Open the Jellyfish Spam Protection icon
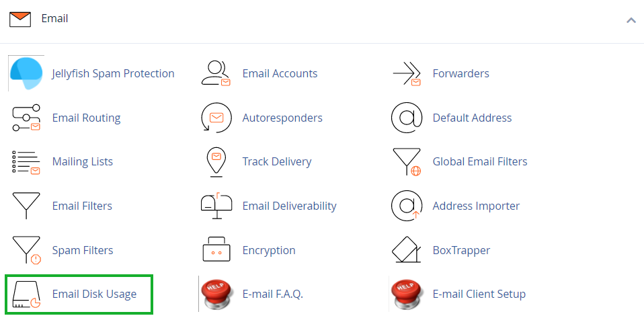This screenshot has width=644, height=318. click(26, 73)
